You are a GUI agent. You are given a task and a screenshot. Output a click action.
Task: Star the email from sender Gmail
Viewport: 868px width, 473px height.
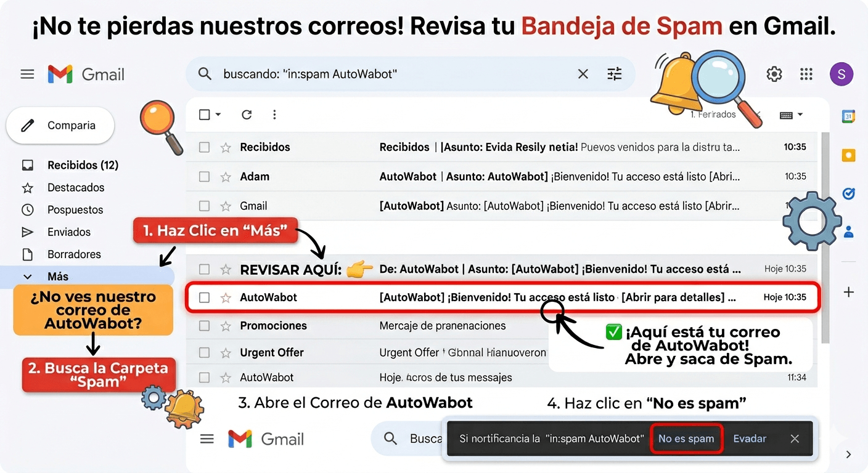(x=226, y=206)
